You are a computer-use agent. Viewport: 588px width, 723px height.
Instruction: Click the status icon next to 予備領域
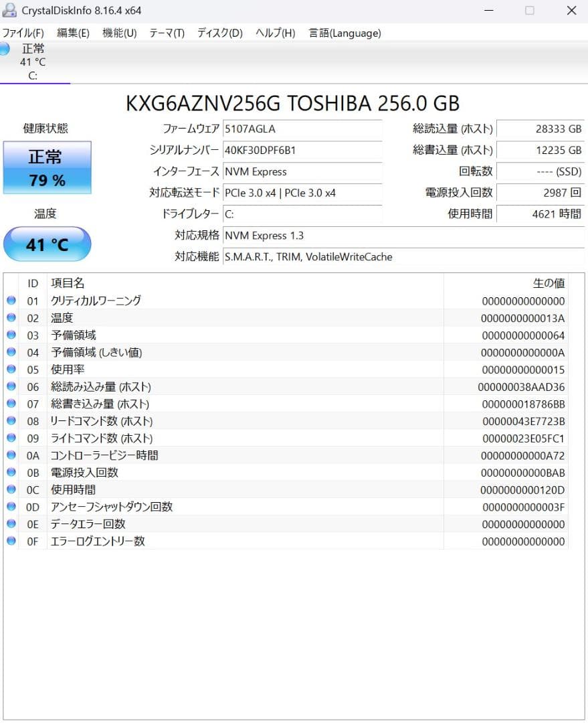pos(11,335)
